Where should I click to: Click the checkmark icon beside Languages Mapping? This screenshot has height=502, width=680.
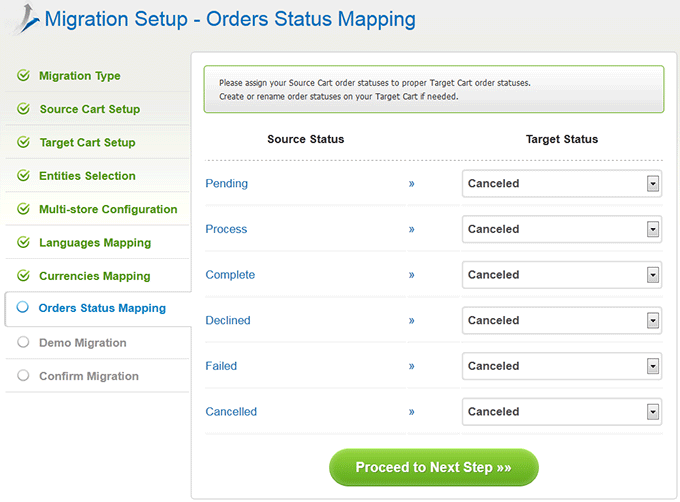click(23, 242)
